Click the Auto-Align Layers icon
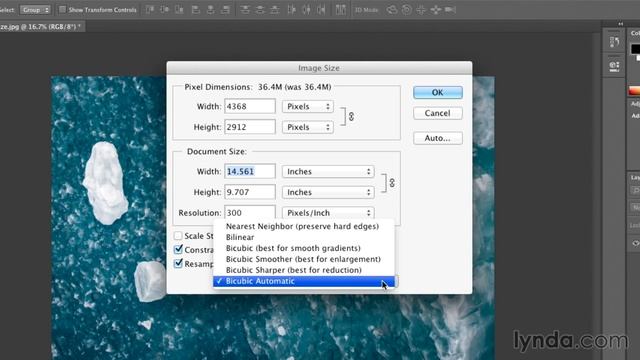Viewport: 640px width, 360px height. tap(340, 9)
